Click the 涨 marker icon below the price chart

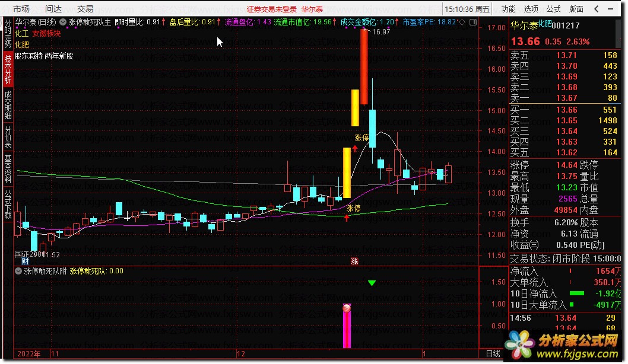pos(354,261)
